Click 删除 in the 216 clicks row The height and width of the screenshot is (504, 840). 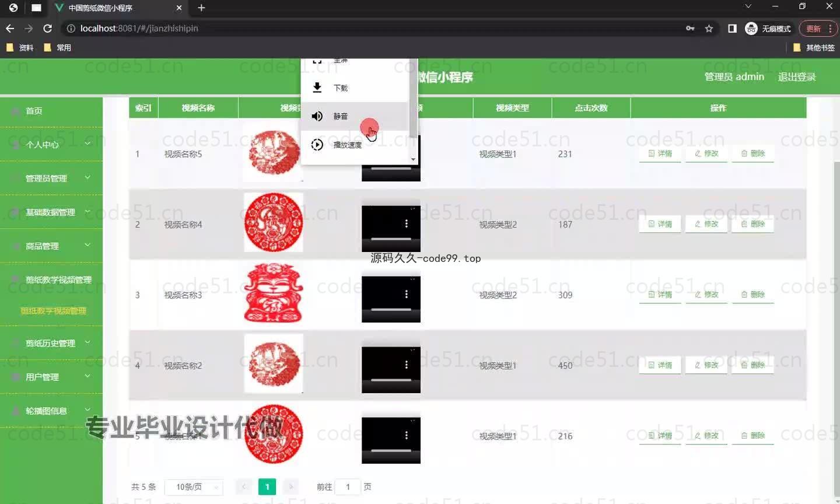(x=753, y=436)
